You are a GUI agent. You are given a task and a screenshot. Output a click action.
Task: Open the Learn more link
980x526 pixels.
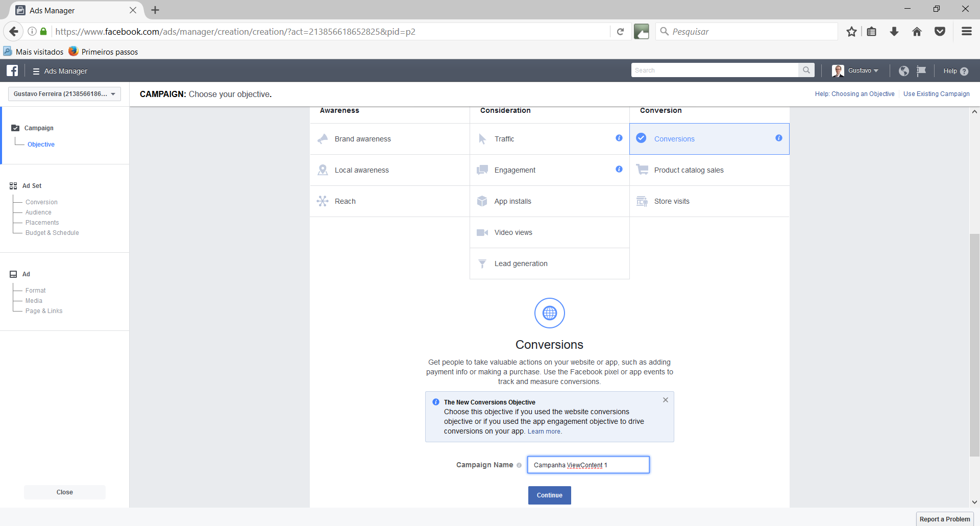544,432
